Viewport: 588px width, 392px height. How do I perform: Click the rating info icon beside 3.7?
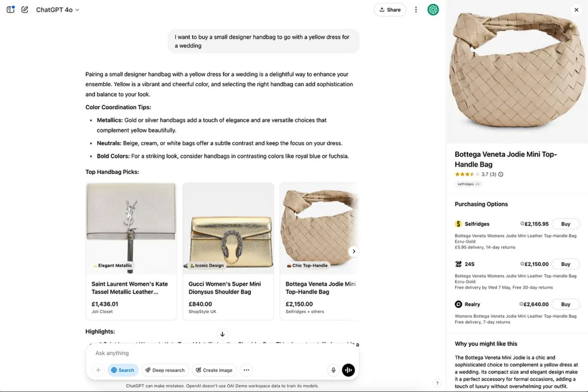tap(501, 174)
